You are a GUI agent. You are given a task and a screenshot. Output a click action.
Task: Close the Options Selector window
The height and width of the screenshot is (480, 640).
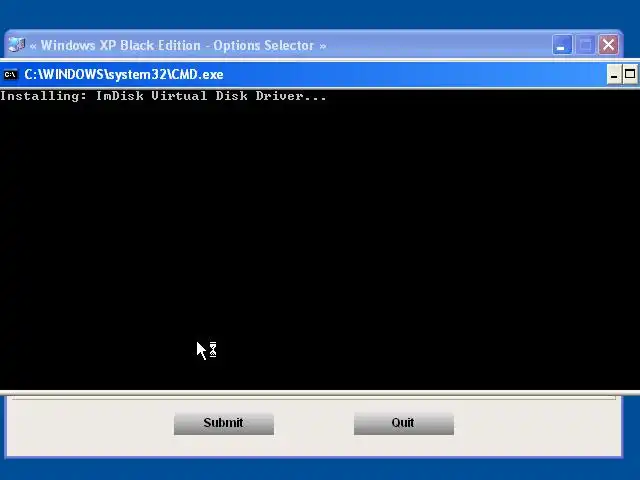(x=608, y=44)
